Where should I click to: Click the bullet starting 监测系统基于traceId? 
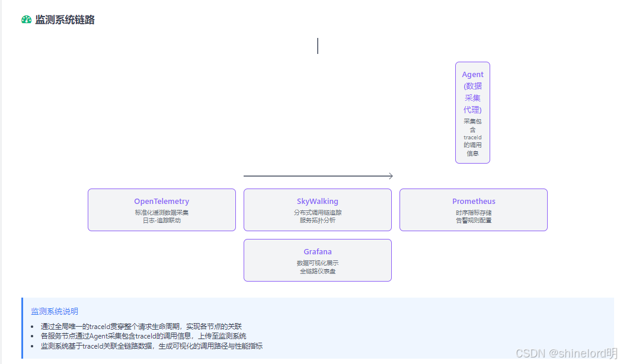[x=151, y=346]
